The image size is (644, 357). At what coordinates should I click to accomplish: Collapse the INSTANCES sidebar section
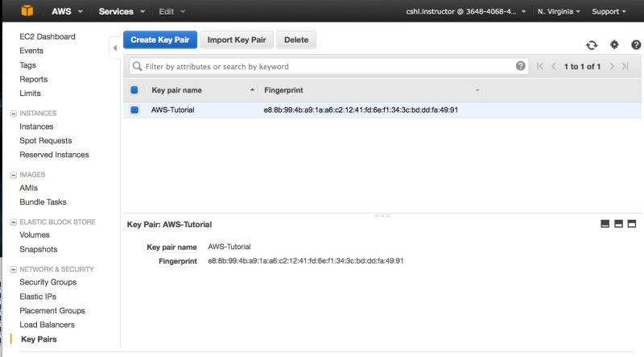pos(14,113)
